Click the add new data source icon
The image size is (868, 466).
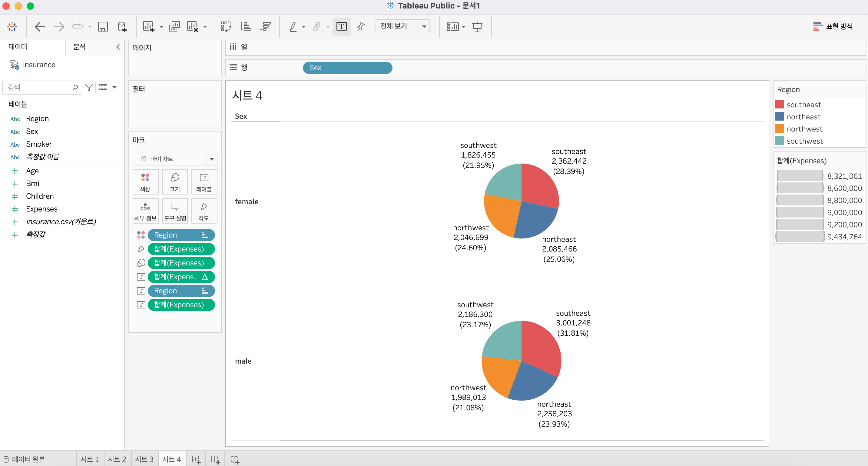tap(122, 26)
